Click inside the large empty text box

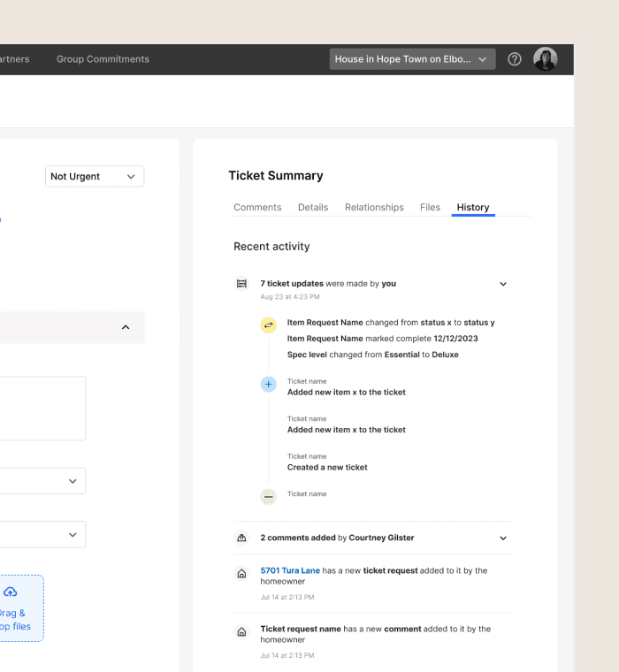coord(42,409)
